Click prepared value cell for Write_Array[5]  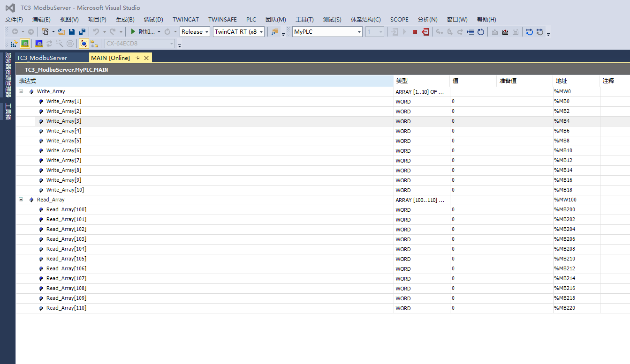(x=525, y=141)
